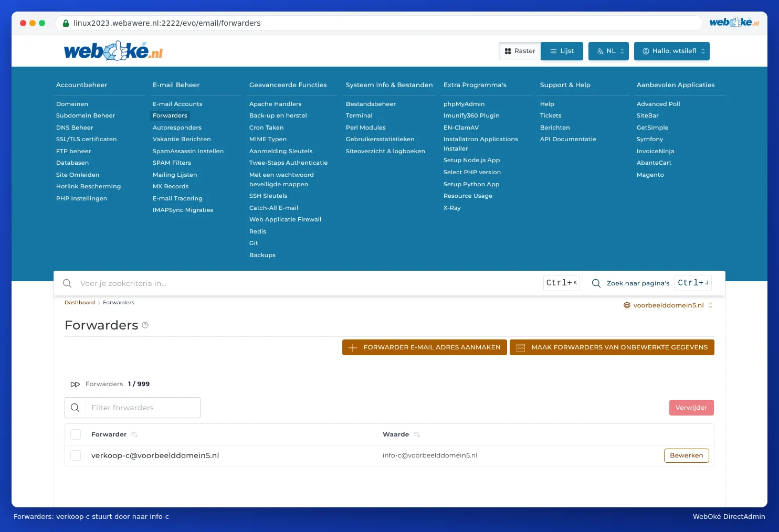Open DNS Beheer menu item
Screen dimensions: 779x532
75,127
